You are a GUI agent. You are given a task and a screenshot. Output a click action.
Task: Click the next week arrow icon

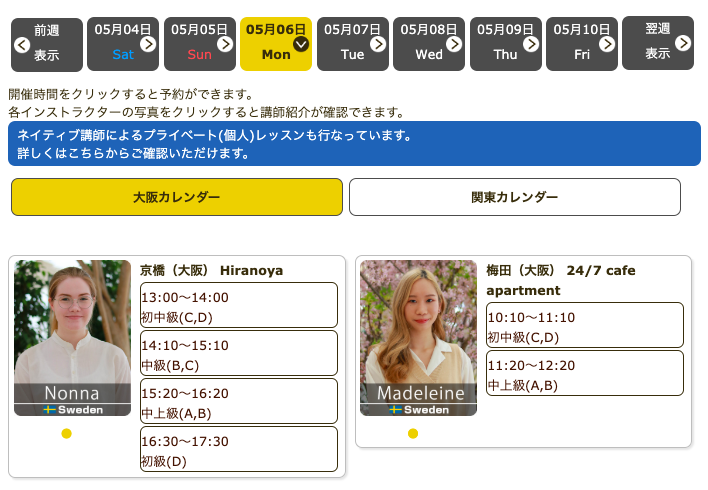(x=683, y=43)
